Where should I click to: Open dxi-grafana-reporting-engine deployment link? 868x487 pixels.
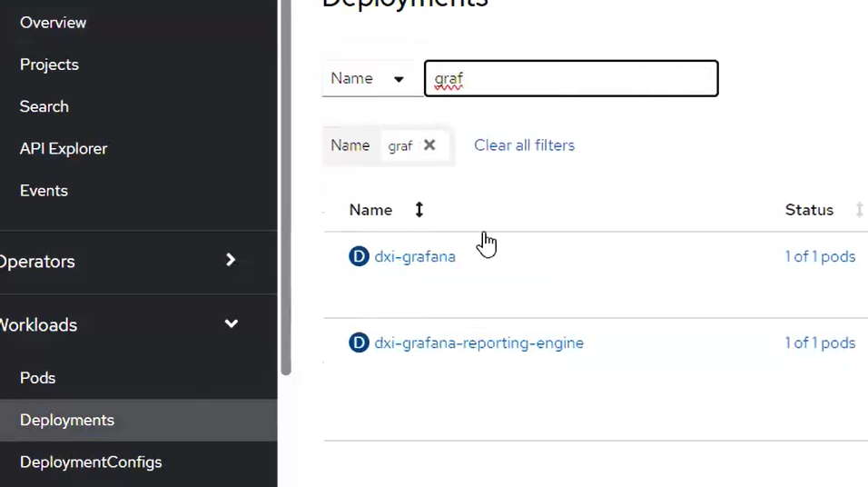[478, 343]
